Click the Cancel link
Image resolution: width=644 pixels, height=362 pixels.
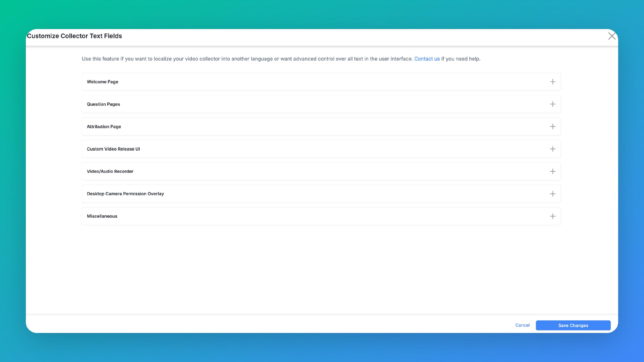522,325
